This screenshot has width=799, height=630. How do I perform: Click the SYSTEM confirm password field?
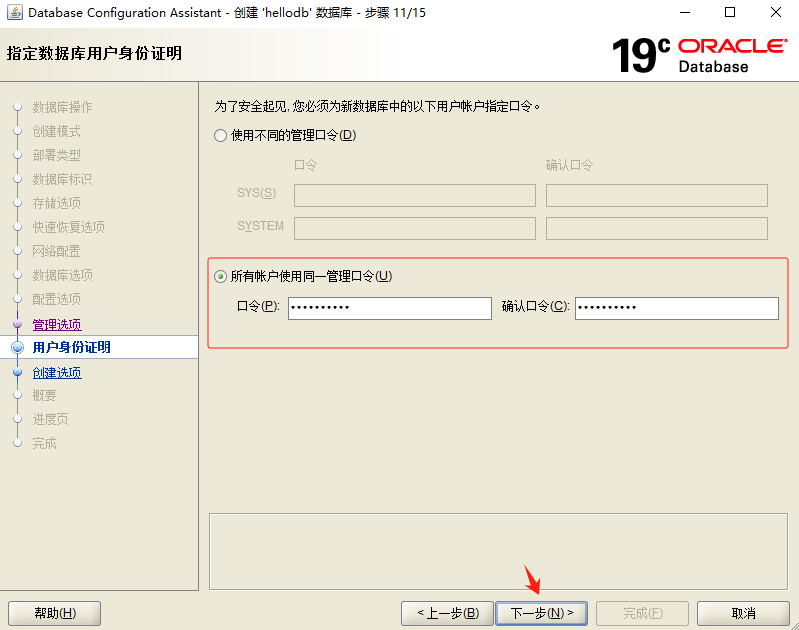point(657,228)
